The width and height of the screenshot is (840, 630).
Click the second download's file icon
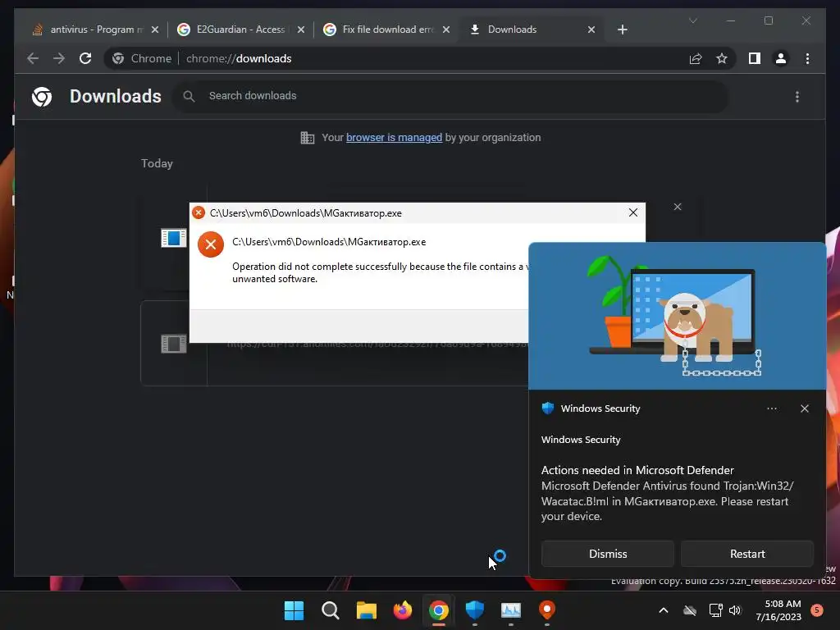click(x=174, y=344)
